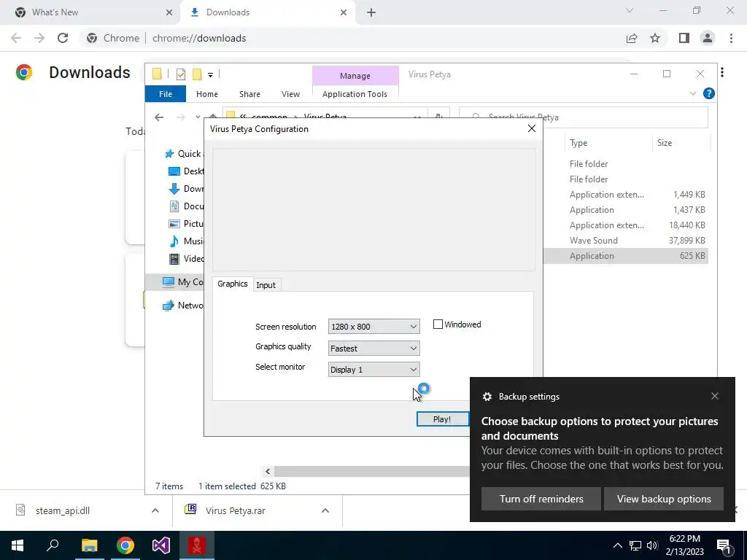Click the taskbar search magnifier

click(x=53, y=545)
